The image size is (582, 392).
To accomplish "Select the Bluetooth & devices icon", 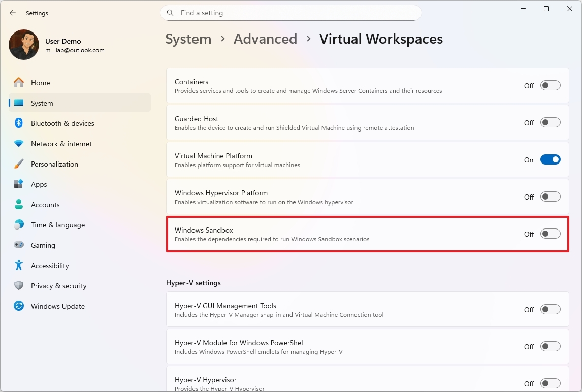I will [x=18, y=123].
